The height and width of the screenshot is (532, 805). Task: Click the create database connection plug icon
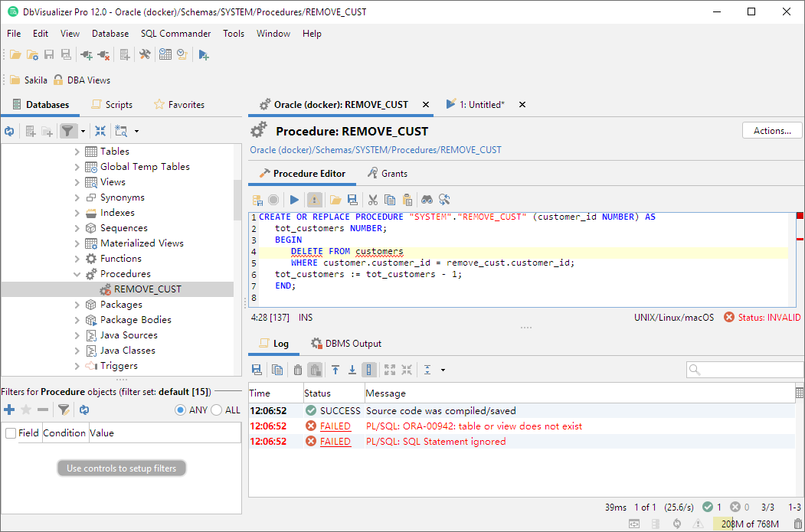[87, 54]
